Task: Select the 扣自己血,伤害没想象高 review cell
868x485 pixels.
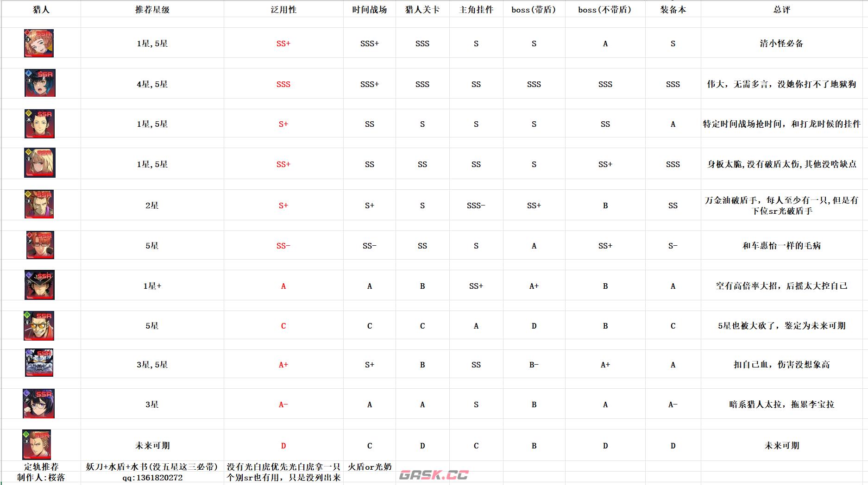Action: click(782, 365)
